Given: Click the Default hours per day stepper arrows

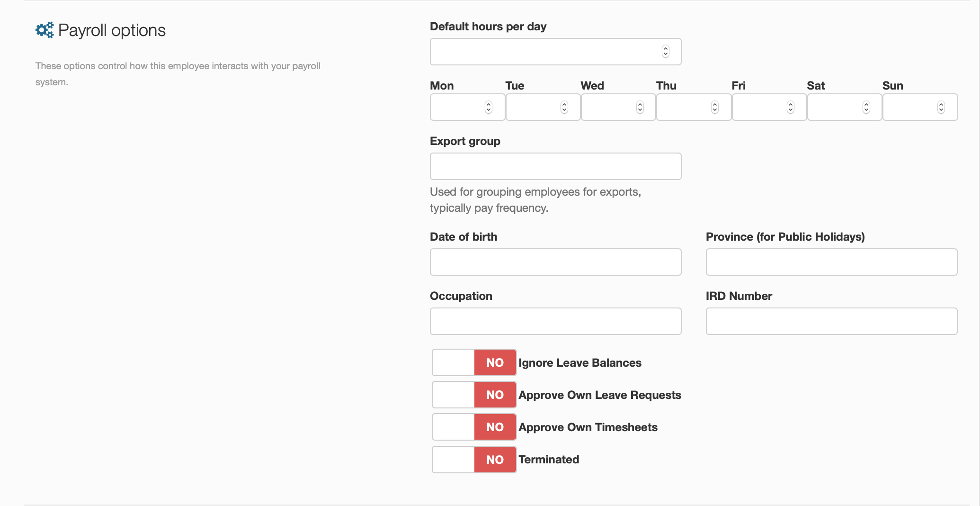Looking at the screenshot, I should click(665, 52).
